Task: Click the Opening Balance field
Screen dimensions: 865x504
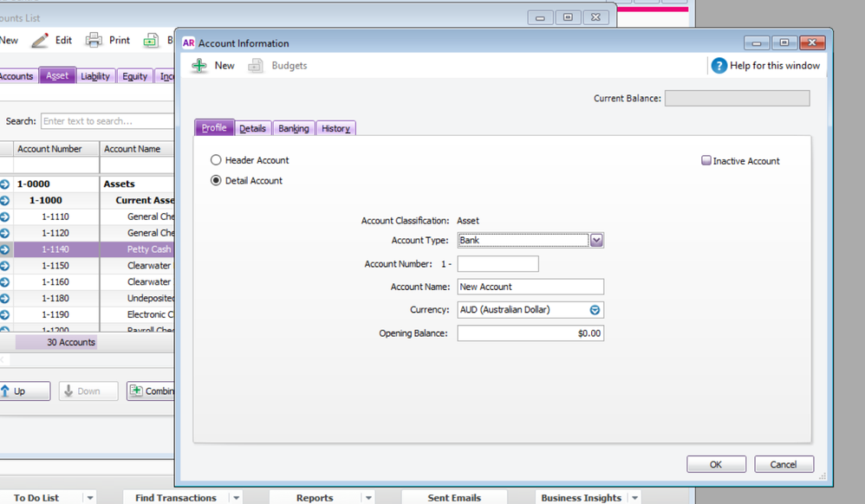Action: [530, 333]
